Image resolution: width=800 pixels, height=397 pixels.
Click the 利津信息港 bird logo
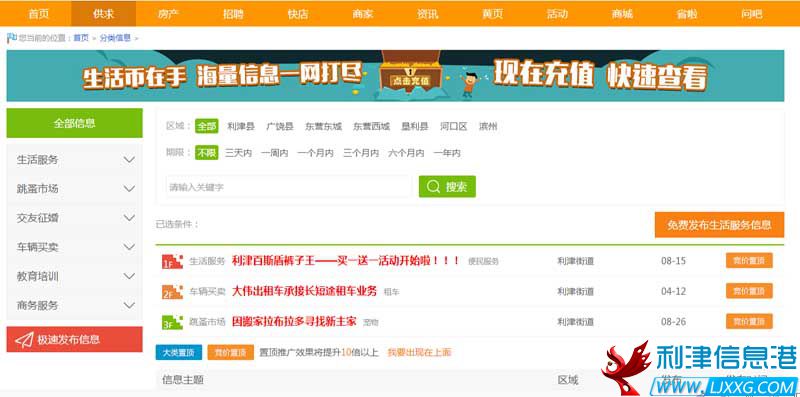(x=626, y=367)
